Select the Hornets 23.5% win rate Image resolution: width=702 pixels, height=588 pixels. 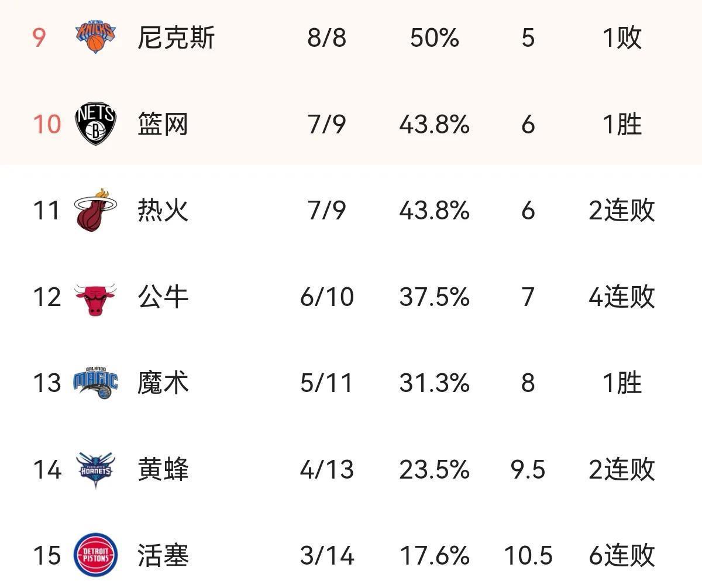434,469
